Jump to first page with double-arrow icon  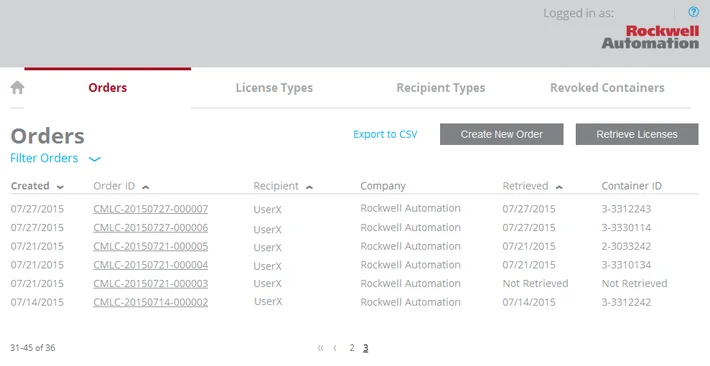[321, 348]
